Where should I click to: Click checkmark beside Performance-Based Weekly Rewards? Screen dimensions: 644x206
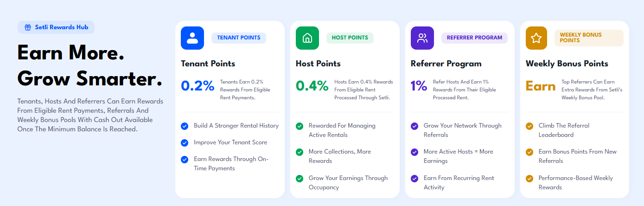tap(529, 178)
